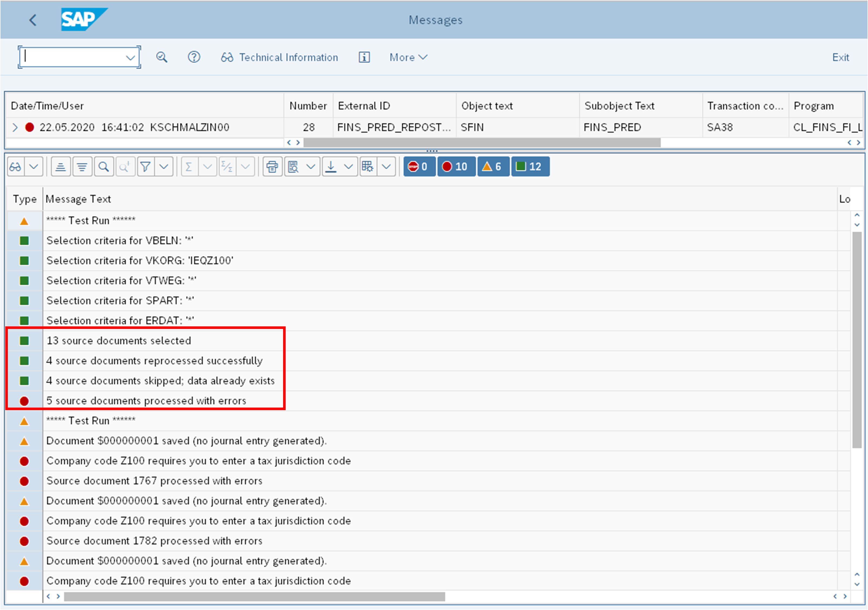Show only the 6 warning messages

493,166
